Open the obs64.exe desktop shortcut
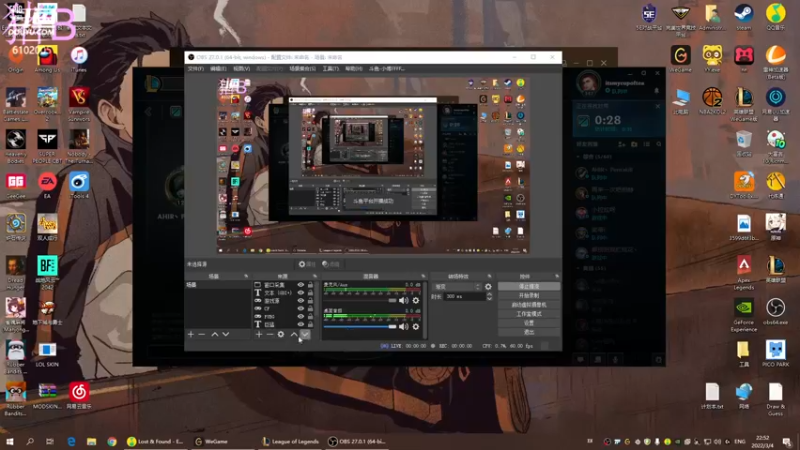The height and width of the screenshot is (450, 800). point(776,312)
